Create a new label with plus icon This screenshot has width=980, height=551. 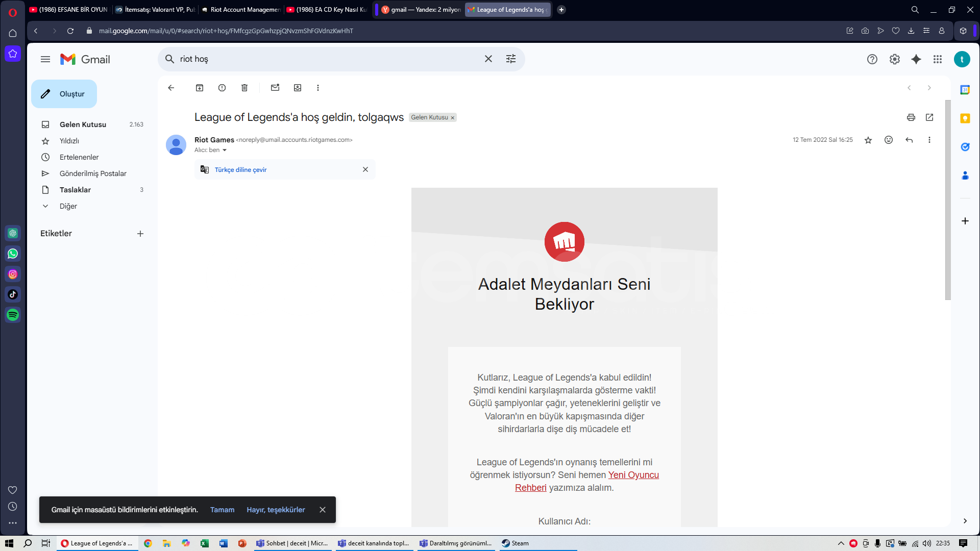click(140, 234)
